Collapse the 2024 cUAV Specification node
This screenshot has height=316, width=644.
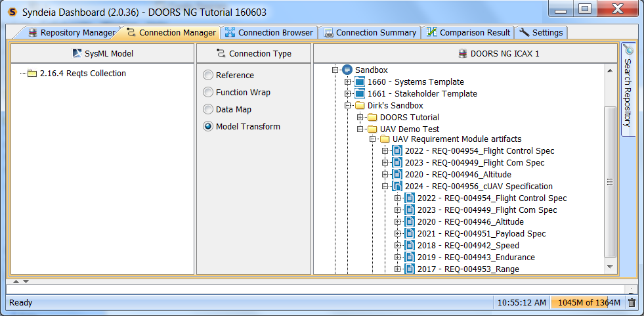385,186
